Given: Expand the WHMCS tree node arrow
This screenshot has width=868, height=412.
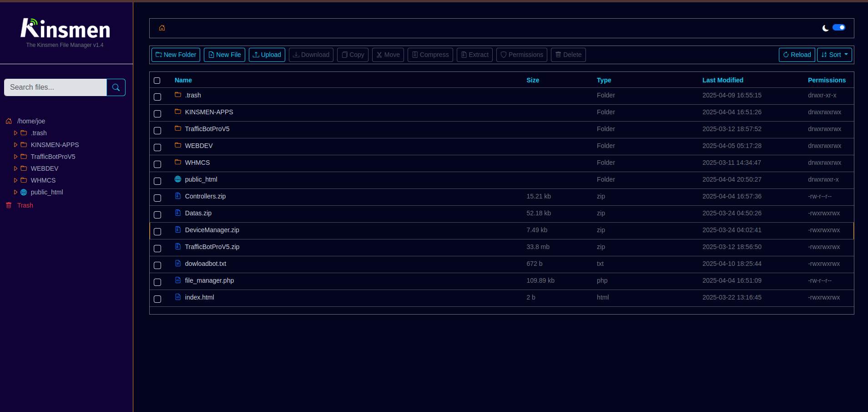Looking at the screenshot, I should click(x=15, y=180).
